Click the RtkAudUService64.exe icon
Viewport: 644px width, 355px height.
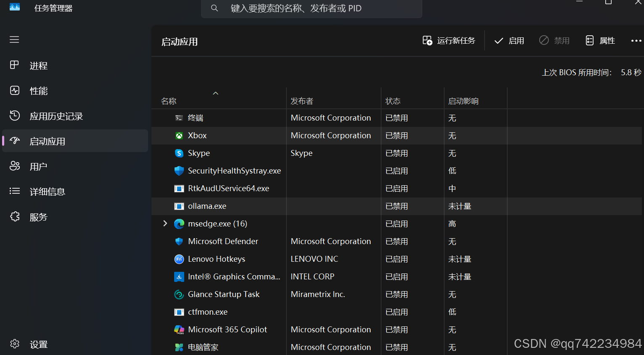pos(179,189)
